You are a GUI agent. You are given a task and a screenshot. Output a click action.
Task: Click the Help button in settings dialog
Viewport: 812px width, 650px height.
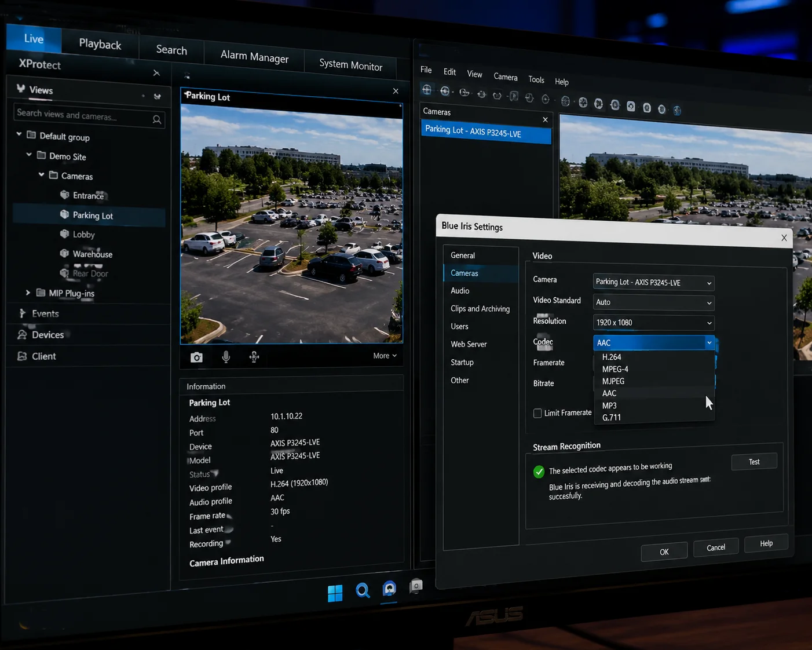[x=766, y=543]
